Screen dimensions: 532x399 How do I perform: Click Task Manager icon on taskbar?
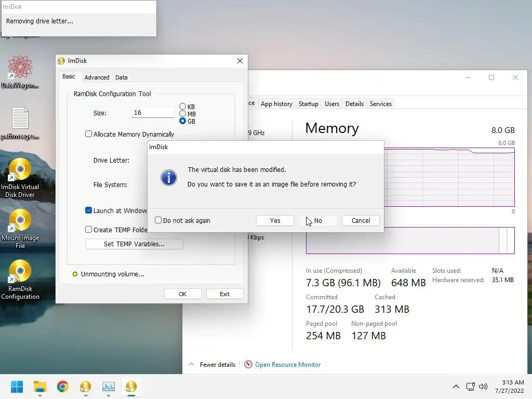(108, 387)
